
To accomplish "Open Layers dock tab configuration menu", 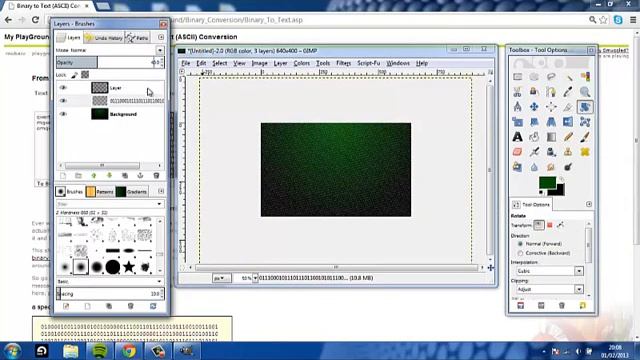I will pyautogui.click(x=161, y=37).
